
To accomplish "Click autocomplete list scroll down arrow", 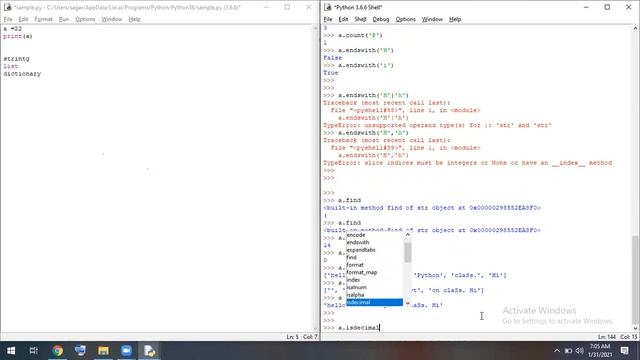I will [x=407, y=303].
